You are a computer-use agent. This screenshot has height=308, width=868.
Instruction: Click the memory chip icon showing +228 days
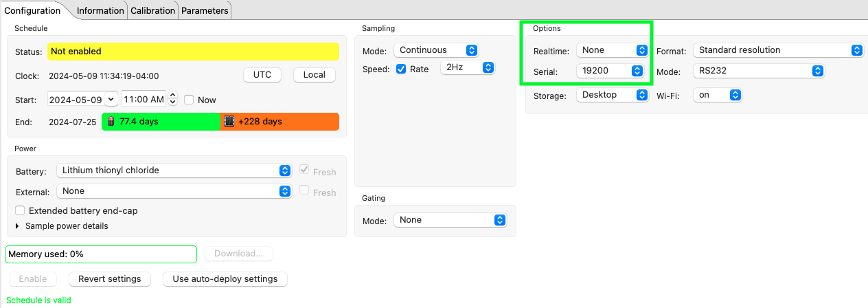(x=229, y=122)
